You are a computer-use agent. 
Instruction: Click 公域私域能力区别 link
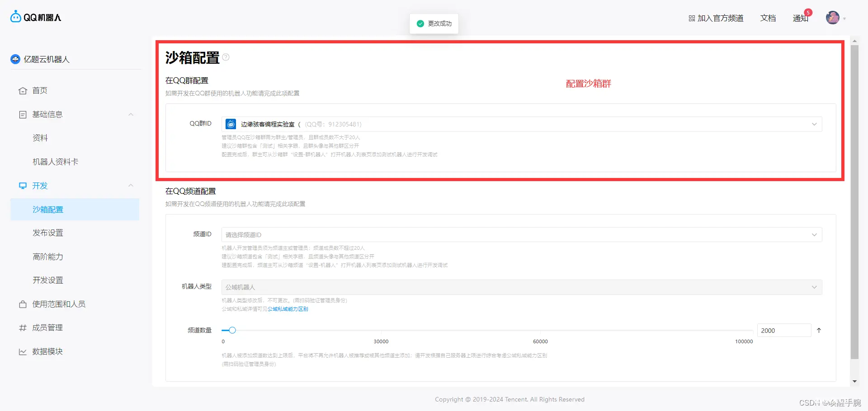tap(288, 309)
